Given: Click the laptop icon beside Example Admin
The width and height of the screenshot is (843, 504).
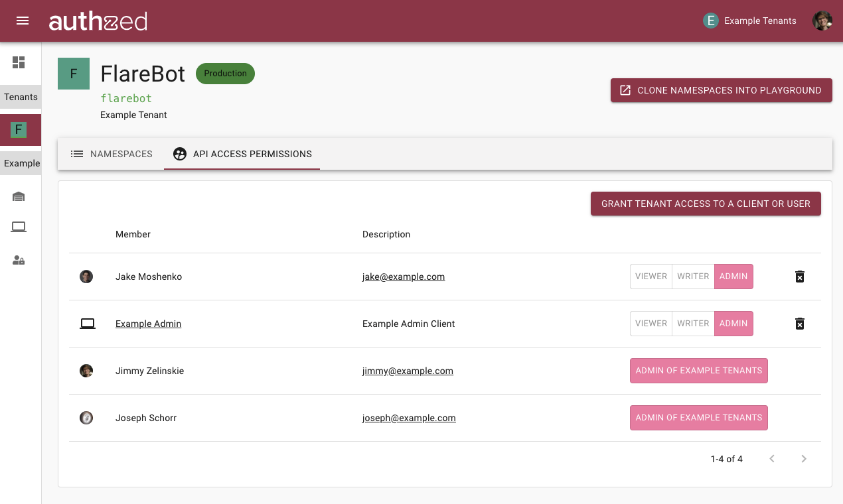Looking at the screenshot, I should pos(88,324).
